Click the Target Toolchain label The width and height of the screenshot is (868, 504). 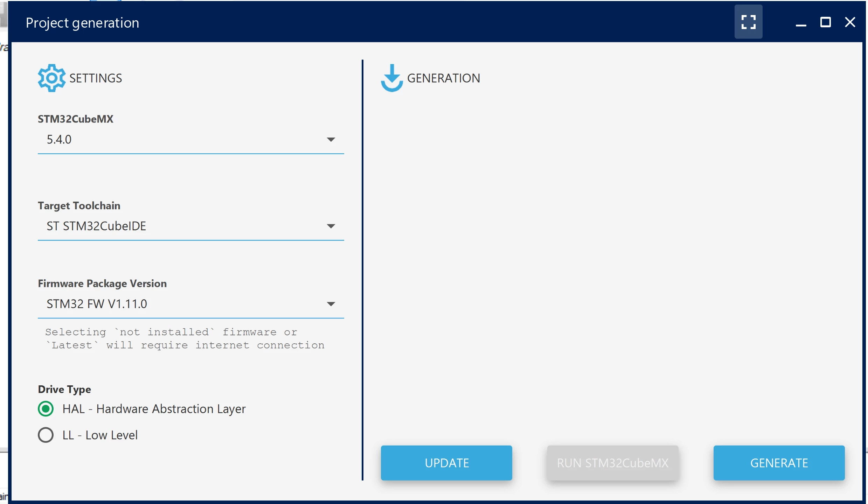(79, 205)
